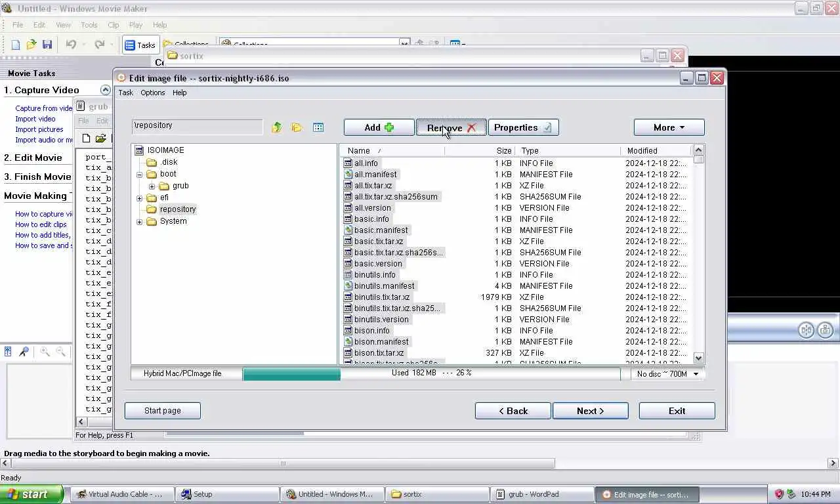The image size is (840, 504).
Task: Click the open folder icon in WordPad
Action: 100,138
